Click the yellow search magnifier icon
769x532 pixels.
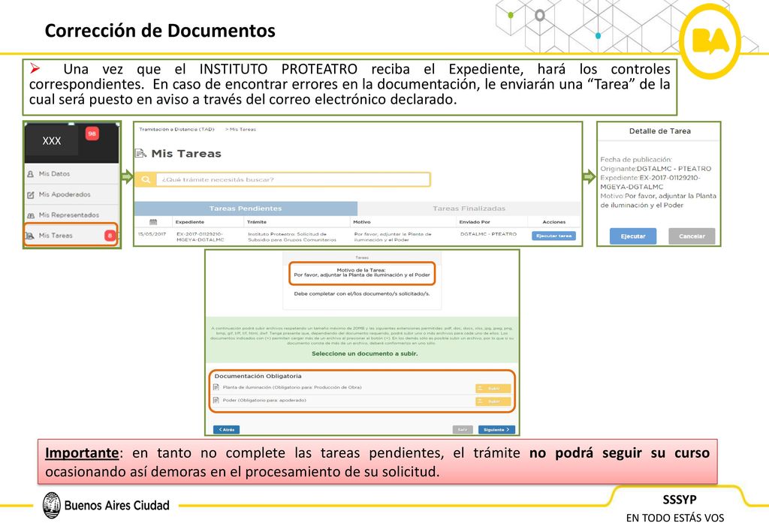[x=146, y=180]
